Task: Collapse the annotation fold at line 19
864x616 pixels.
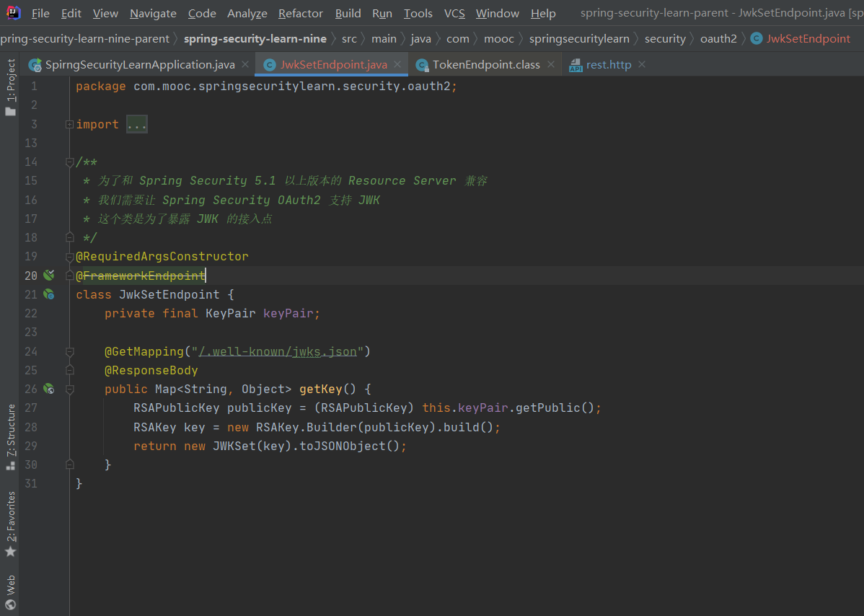Action: pyautogui.click(x=69, y=257)
